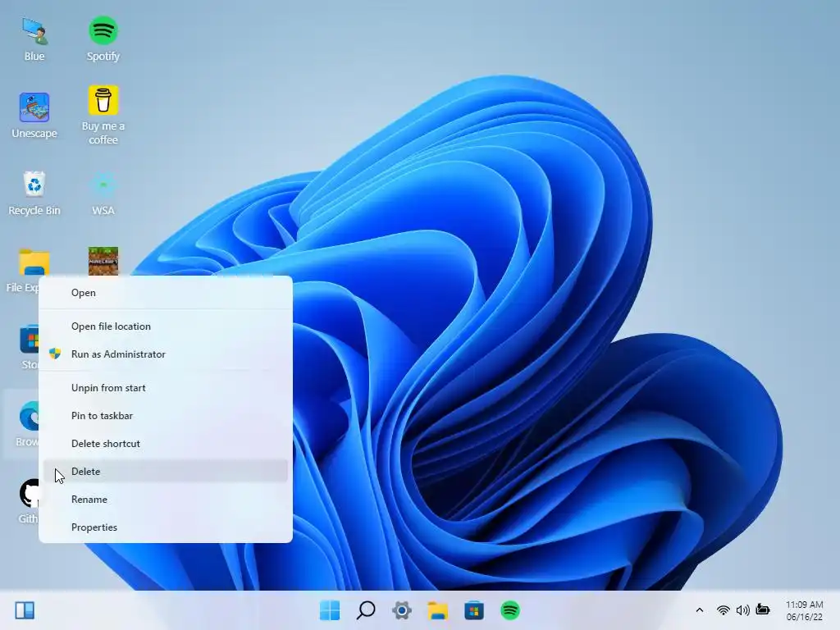Open Wi-Fi network status in tray
The width and height of the screenshot is (840, 630).
(724, 610)
